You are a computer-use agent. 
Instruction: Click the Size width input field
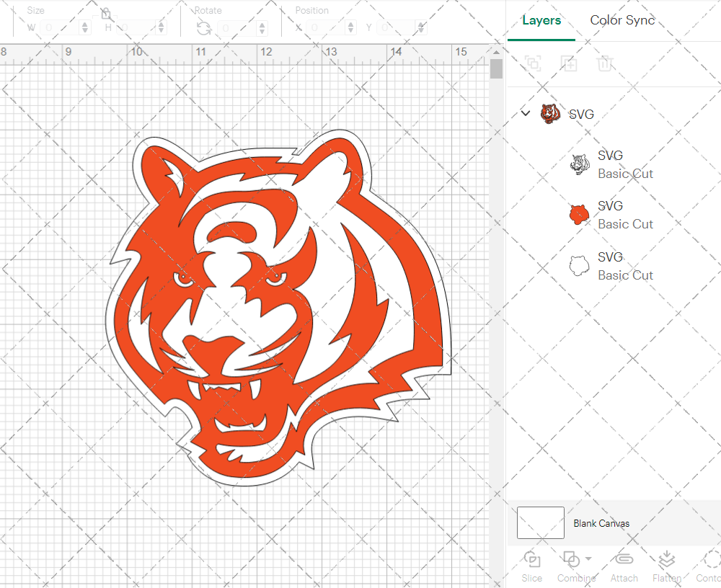(x=61, y=28)
